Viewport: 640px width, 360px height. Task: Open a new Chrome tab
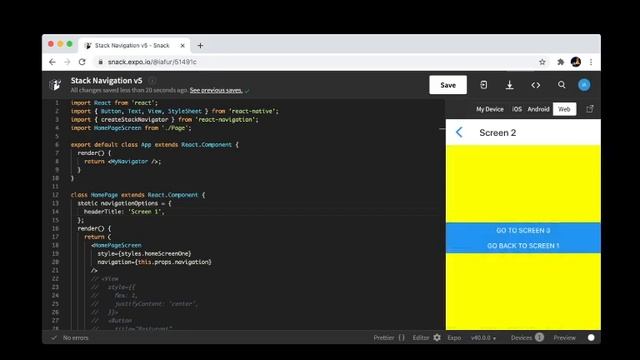[200, 45]
